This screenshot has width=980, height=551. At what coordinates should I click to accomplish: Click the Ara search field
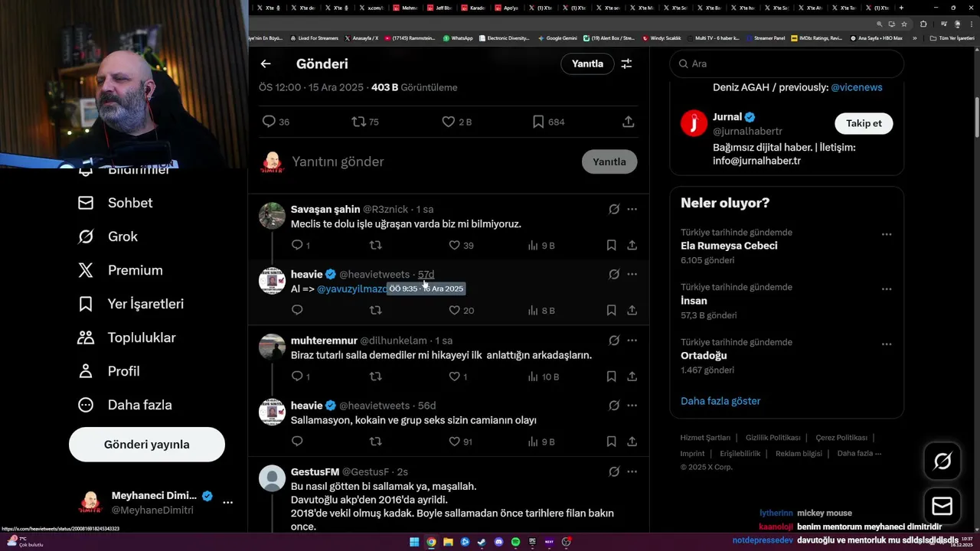coord(787,64)
